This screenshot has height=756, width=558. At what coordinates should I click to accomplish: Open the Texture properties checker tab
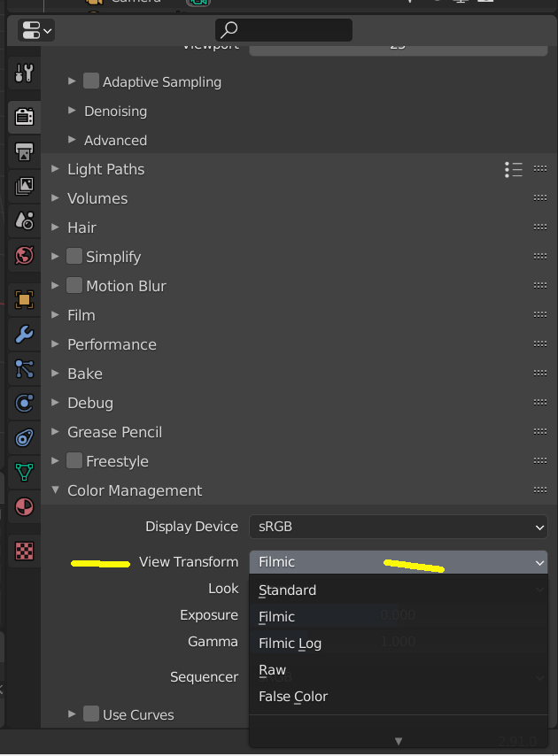pos(24,551)
